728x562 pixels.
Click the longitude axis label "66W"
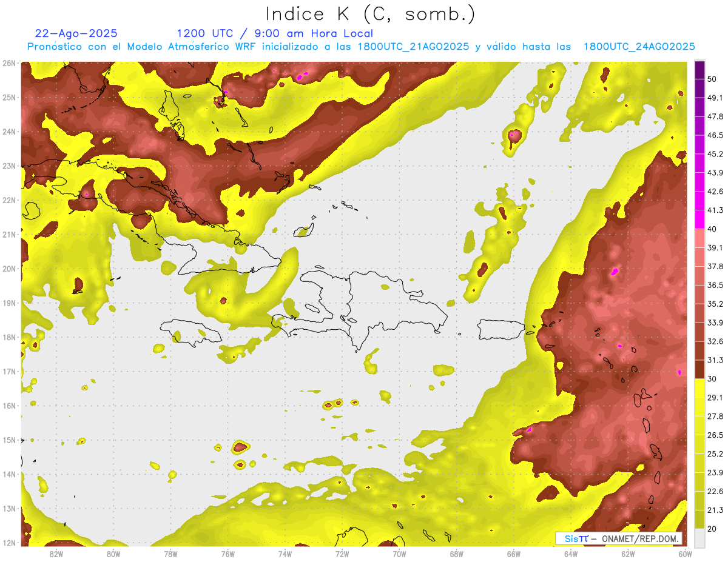pos(514,554)
